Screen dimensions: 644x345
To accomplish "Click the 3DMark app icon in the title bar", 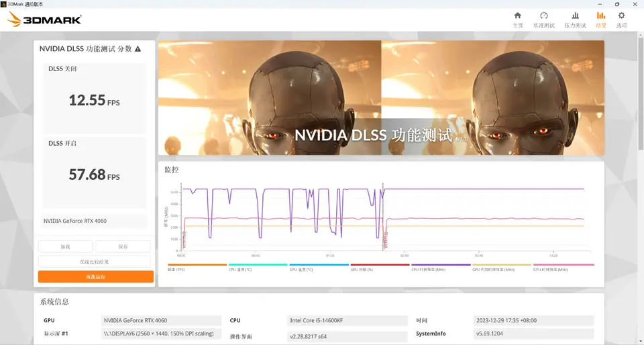I will coord(4,4).
